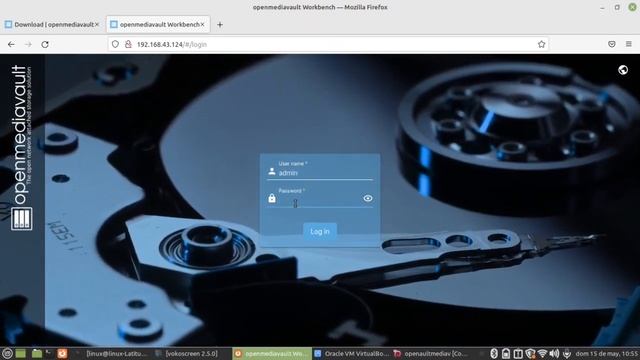Screen dimensions: 640x360
Task: Launch Firefox from the orange panel launcher
Action: pyautogui.click(x=62, y=353)
